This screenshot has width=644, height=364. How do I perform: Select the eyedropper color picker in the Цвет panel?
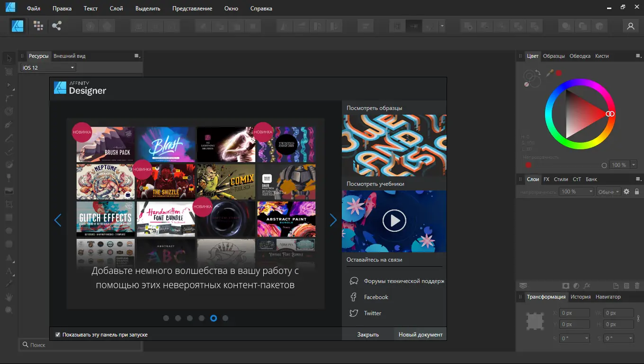pyautogui.click(x=550, y=73)
